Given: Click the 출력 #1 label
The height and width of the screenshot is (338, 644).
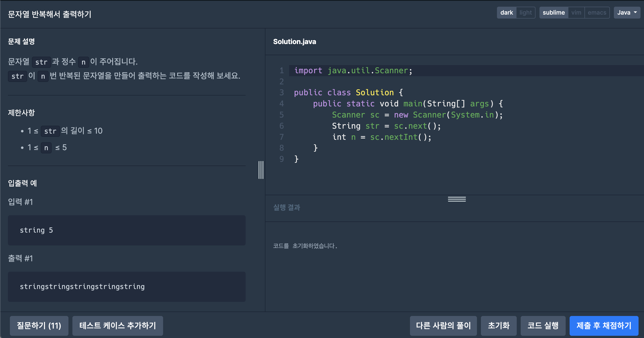Looking at the screenshot, I should click(20, 258).
